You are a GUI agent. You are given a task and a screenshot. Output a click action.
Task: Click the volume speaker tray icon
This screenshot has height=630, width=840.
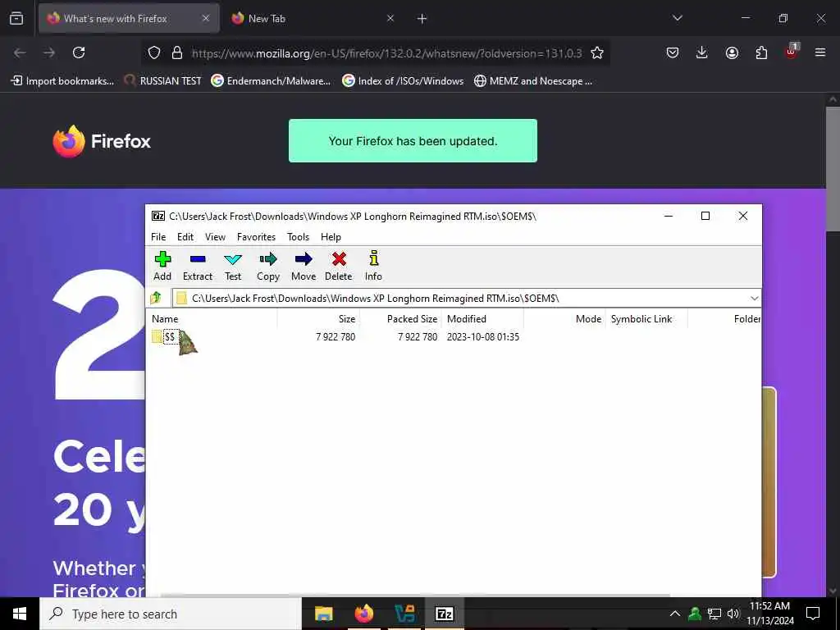[x=733, y=614]
